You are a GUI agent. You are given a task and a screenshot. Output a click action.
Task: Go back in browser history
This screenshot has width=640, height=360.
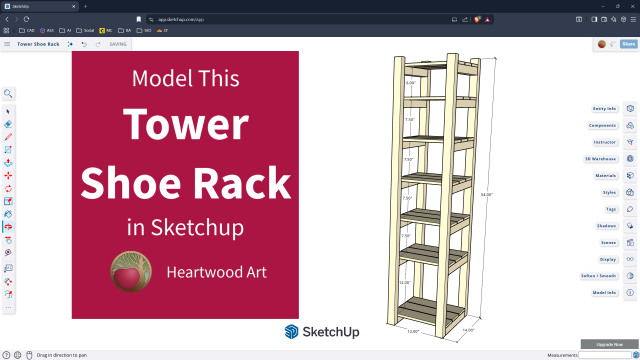click(7, 19)
